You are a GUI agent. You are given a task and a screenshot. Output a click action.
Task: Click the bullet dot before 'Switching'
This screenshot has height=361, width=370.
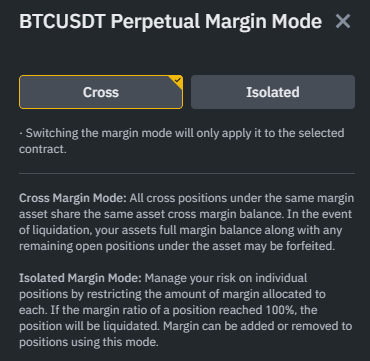(x=21, y=133)
